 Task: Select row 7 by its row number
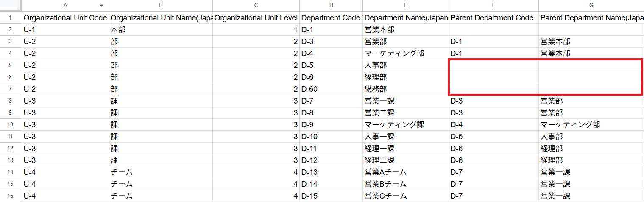pos(11,89)
